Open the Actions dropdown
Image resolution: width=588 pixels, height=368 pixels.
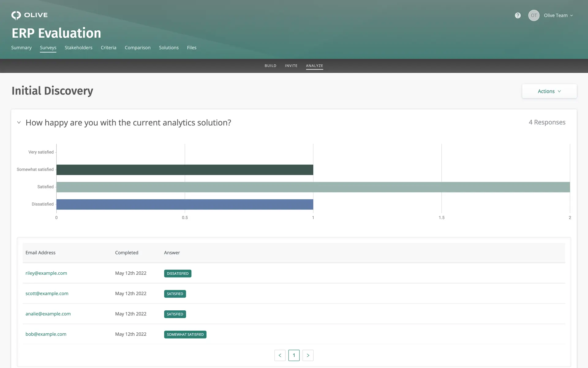(x=549, y=91)
